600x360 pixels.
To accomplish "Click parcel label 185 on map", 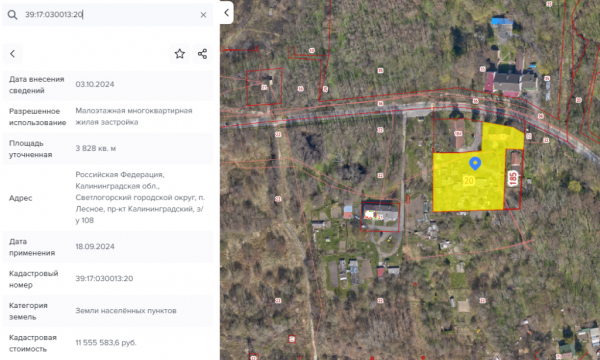I will pyautogui.click(x=513, y=178).
